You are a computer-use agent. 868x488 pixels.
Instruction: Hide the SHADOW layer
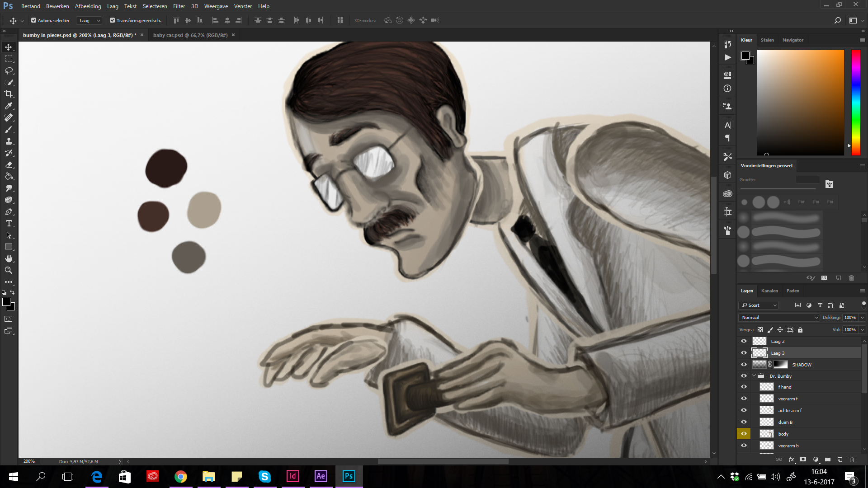pos(744,365)
